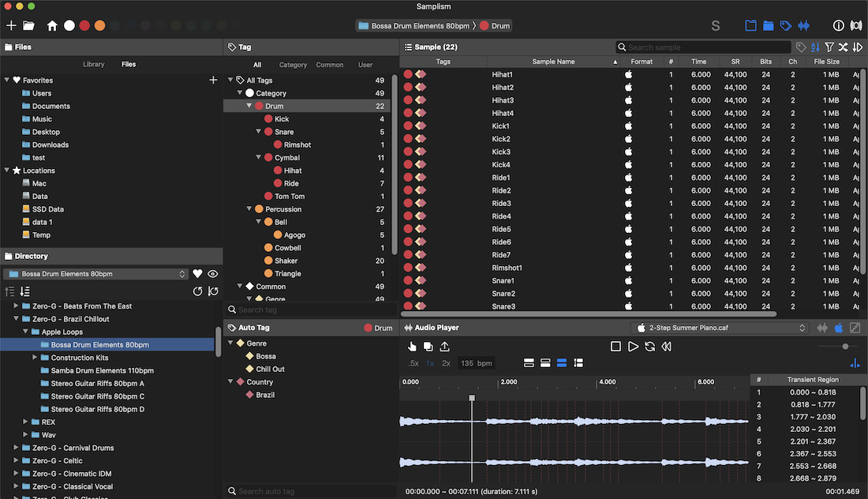Open the 2-Step Summer Piano.caf dropdown

[719, 328]
